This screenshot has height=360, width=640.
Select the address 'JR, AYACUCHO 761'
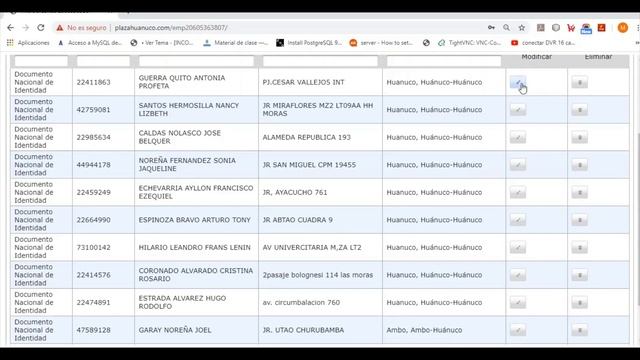[295, 193]
